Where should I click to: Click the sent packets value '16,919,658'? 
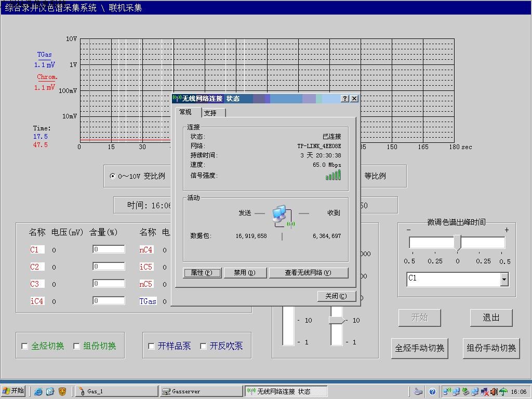pos(251,236)
